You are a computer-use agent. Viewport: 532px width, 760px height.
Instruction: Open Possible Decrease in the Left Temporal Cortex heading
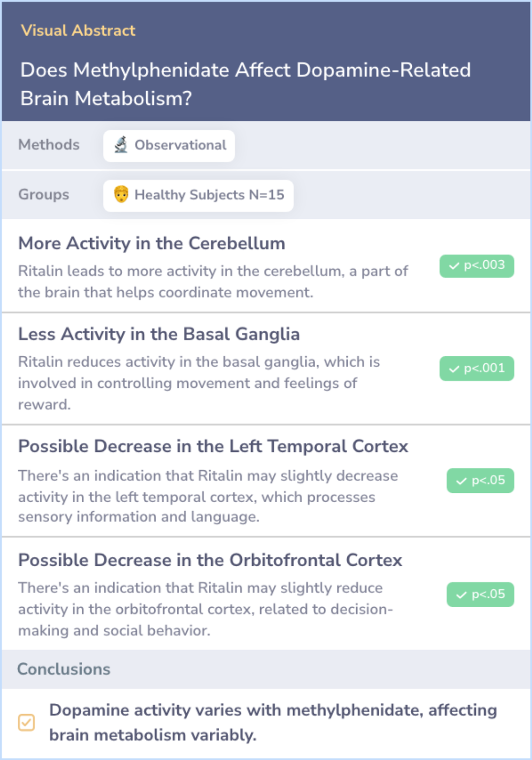pos(213,447)
